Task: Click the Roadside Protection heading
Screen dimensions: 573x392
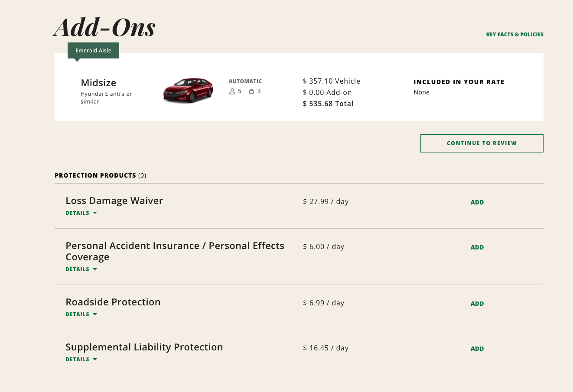Action: [113, 302]
